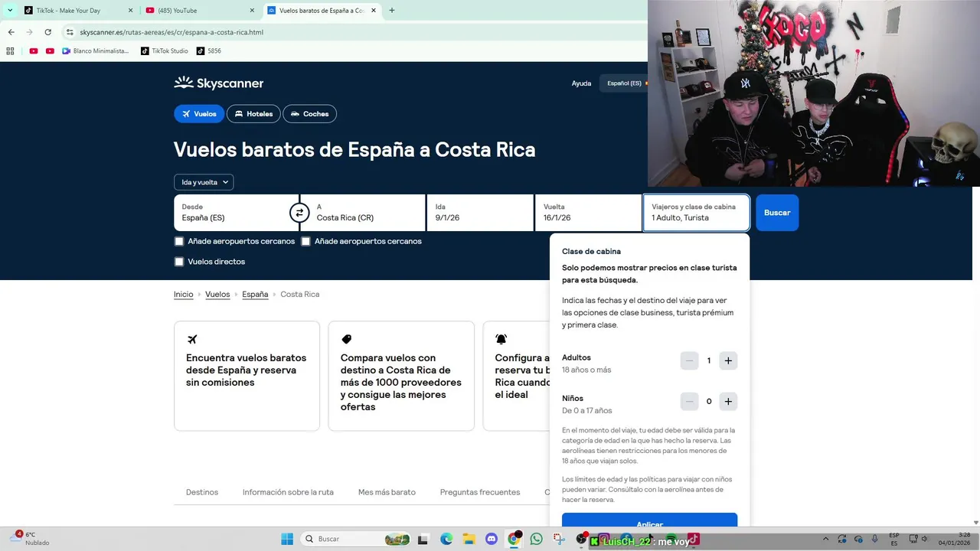The height and width of the screenshot is (551, 980).
Task: Open site information icon in address bar
Action: point(70,32)
